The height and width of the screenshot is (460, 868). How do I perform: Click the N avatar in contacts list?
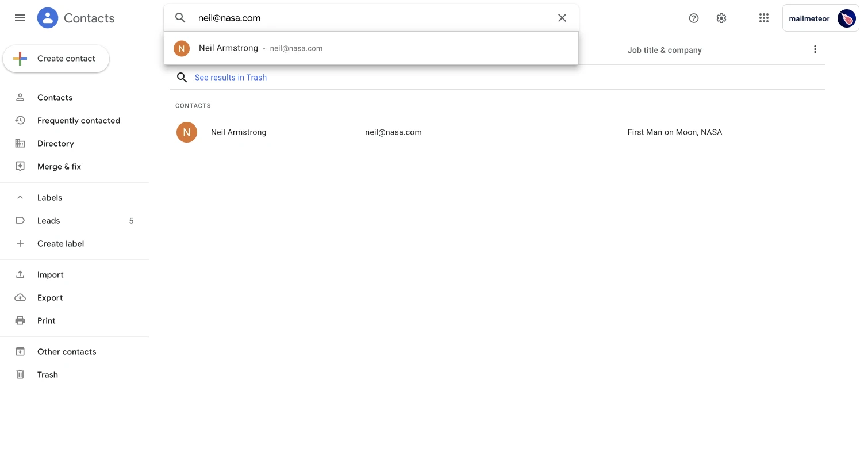tap(187, 132)
